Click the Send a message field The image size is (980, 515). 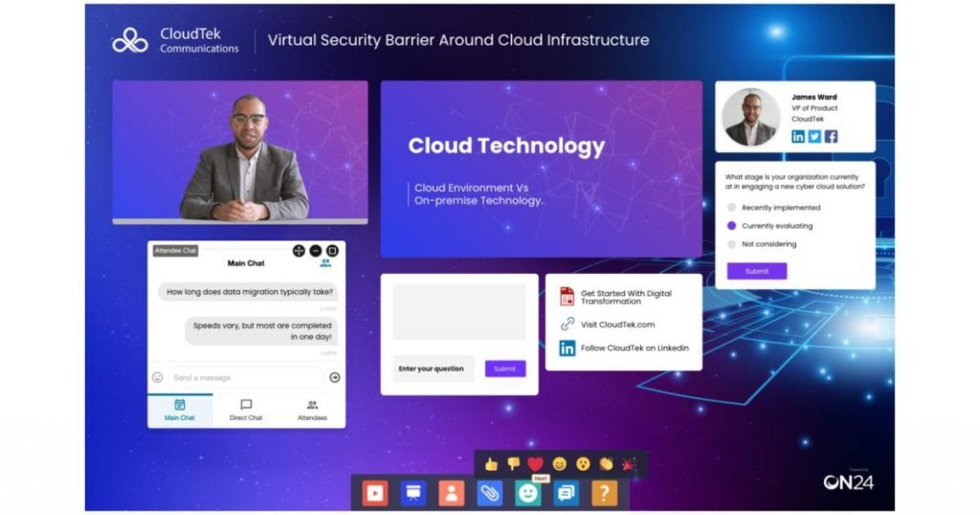point(244,377)
